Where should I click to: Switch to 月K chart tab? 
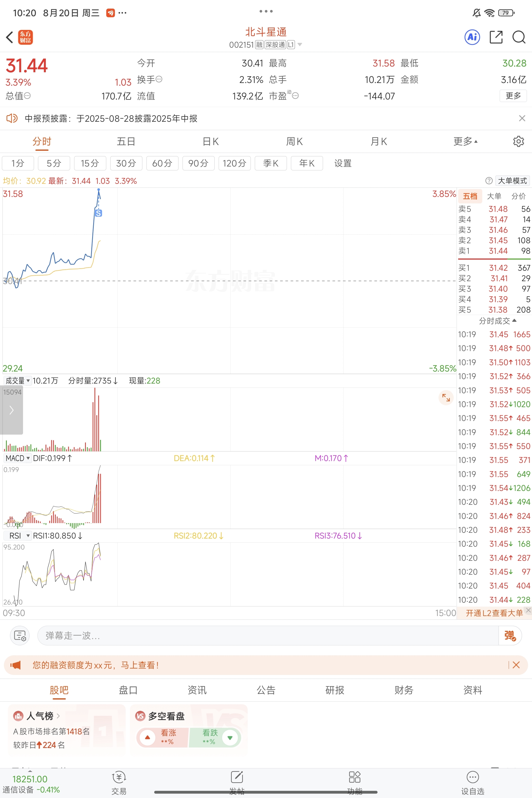point(379,141)
